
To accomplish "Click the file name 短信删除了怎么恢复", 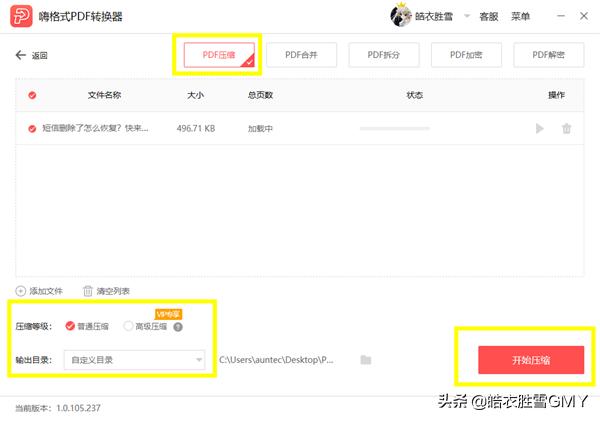I will click(x=95, y=128).
